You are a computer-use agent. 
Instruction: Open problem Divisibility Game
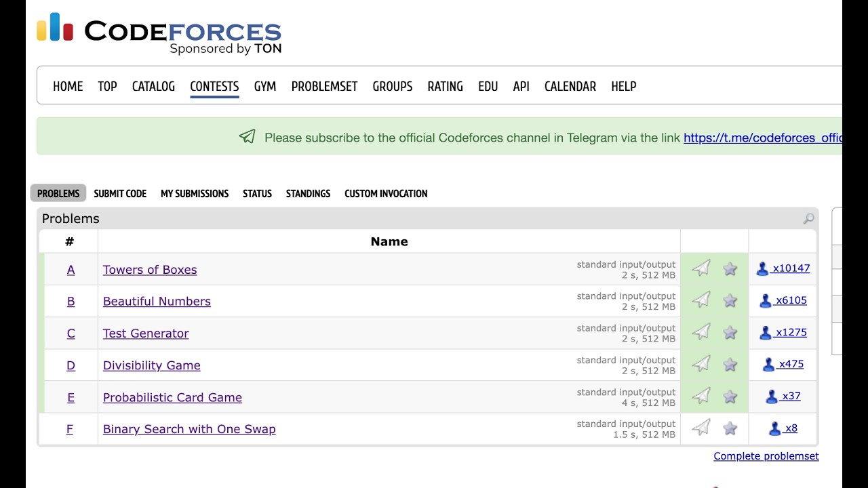152,365
